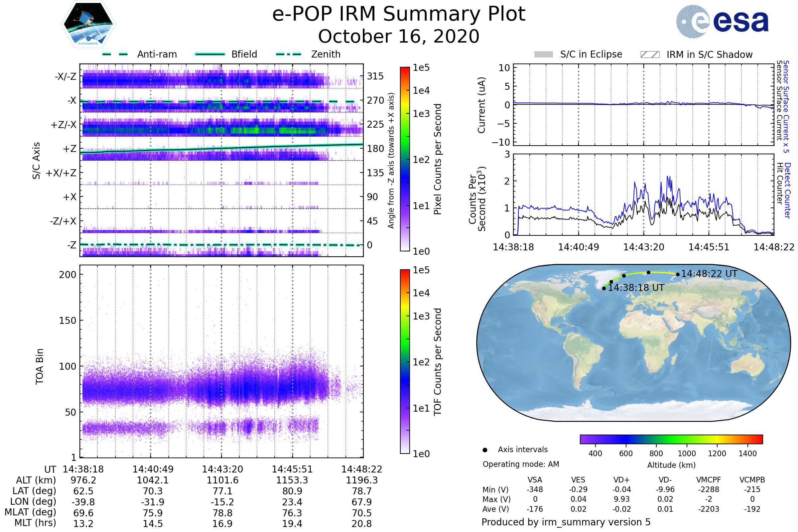Click the ESA logo
The width and height of the screenshot is (798, 532).
[722, 22]
